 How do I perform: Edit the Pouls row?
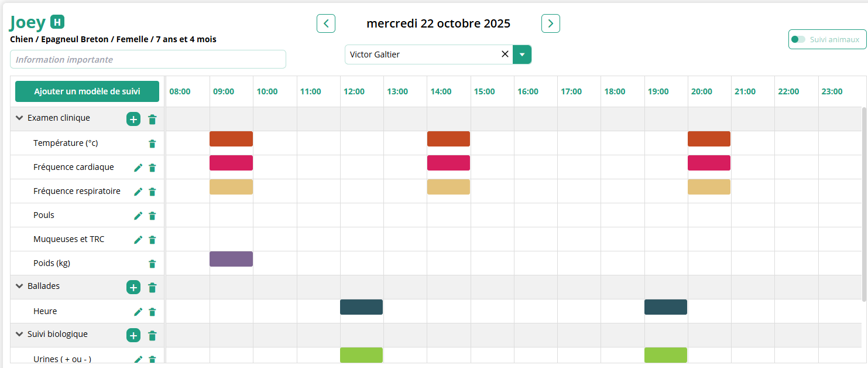[138, 216]
